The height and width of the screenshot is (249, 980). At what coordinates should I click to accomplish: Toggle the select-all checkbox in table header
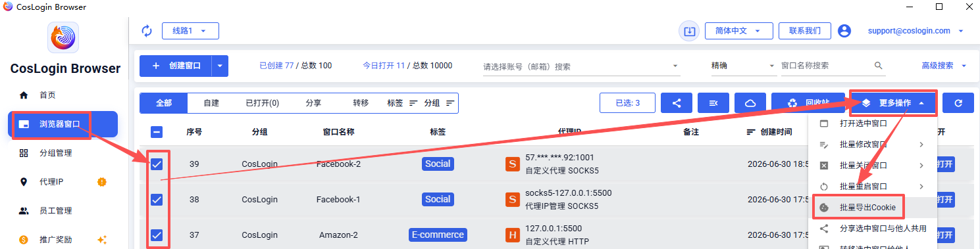157,132
